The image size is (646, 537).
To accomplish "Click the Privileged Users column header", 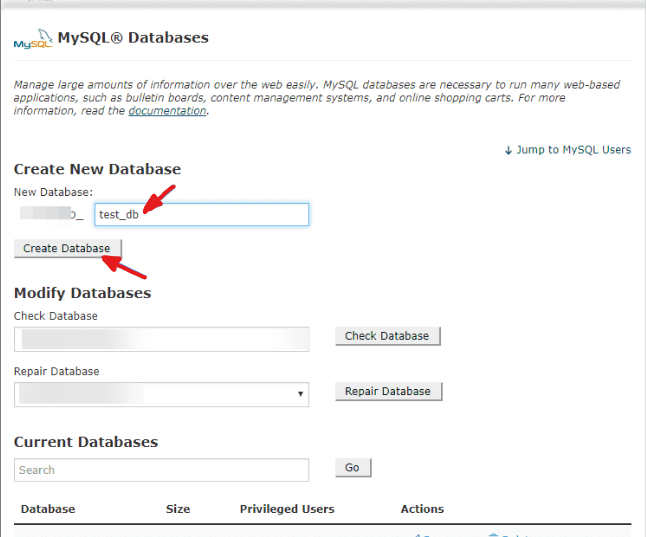I will [x=287, y=509].
